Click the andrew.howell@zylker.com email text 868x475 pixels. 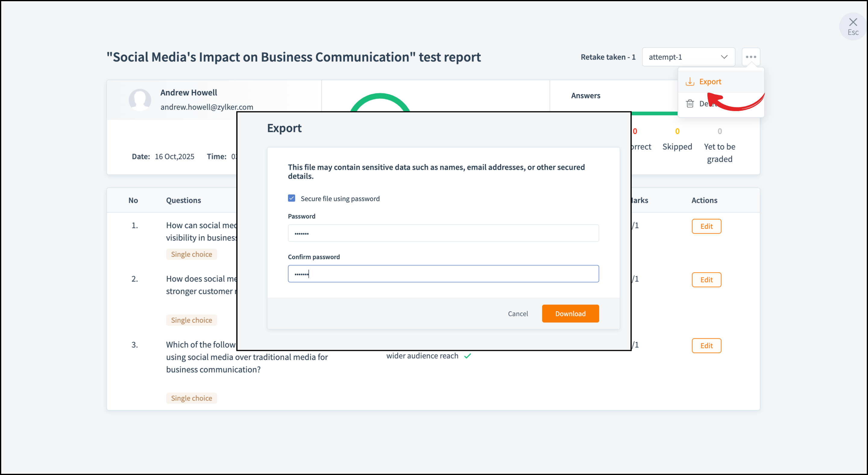(206, 107)
